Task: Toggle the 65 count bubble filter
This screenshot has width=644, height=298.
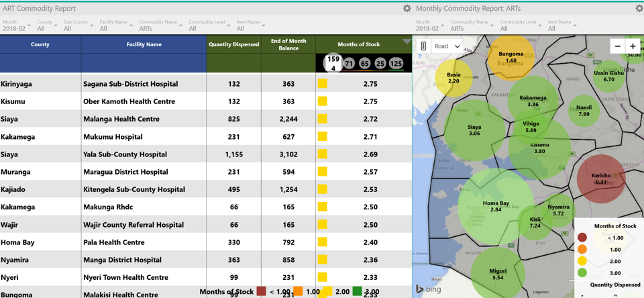Action: click(364, 64)
